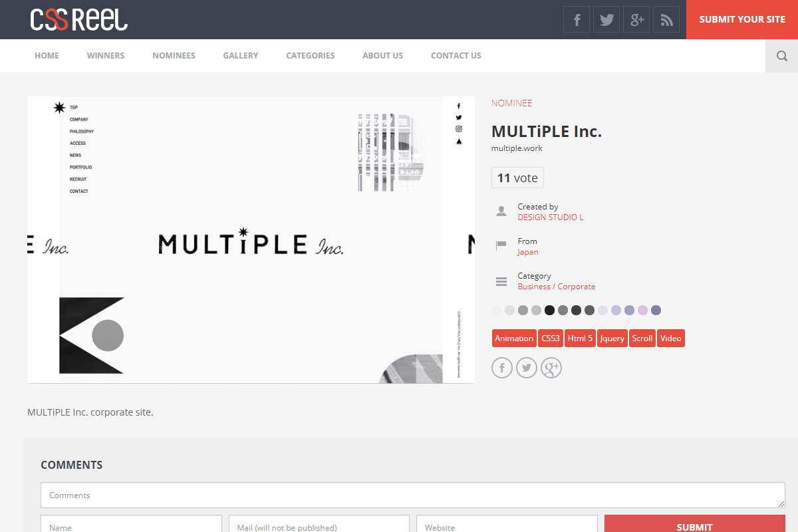Select the Html 5 tag
Viewport: 798px width, 532px height.
point(580,338)
